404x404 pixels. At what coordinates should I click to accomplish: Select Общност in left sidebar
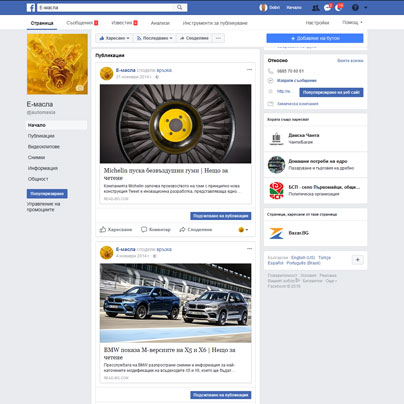coord(38,179)
